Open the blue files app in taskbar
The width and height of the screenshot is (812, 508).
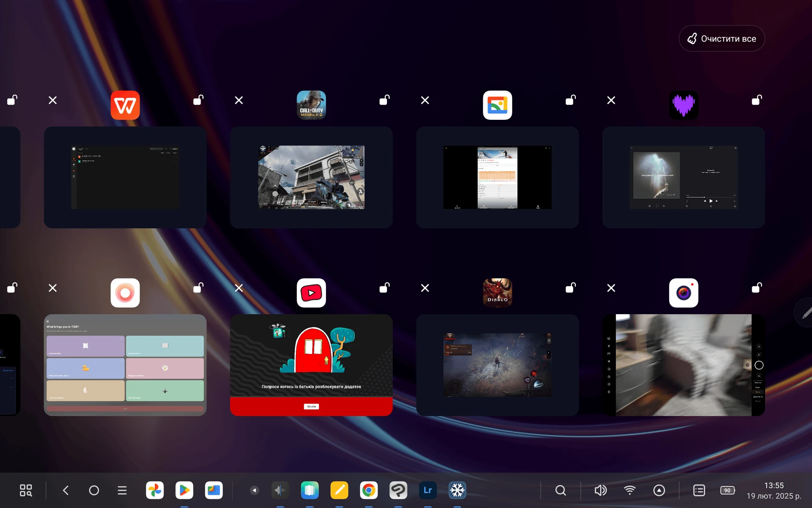coord(214,490)
